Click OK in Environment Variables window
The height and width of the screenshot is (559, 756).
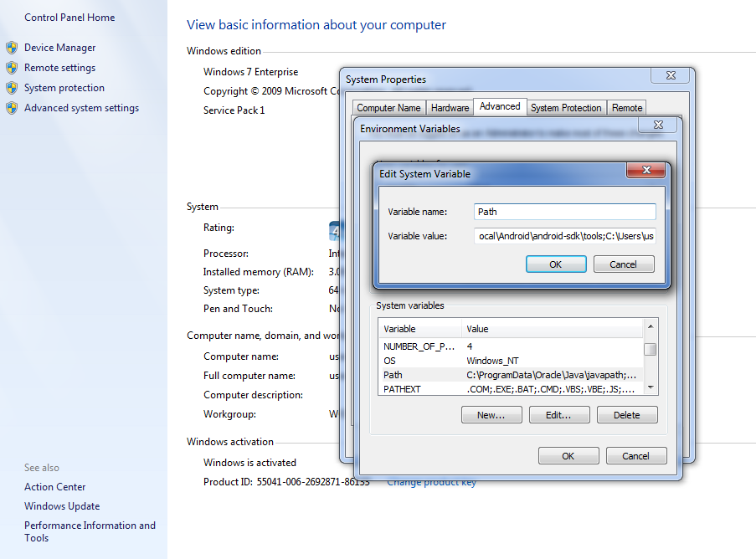[x=568, y=456]
